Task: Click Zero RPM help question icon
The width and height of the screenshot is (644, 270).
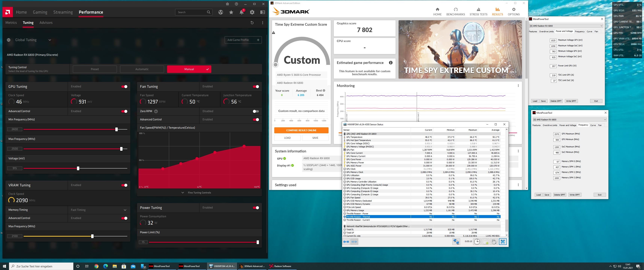Action: [156, 111]
